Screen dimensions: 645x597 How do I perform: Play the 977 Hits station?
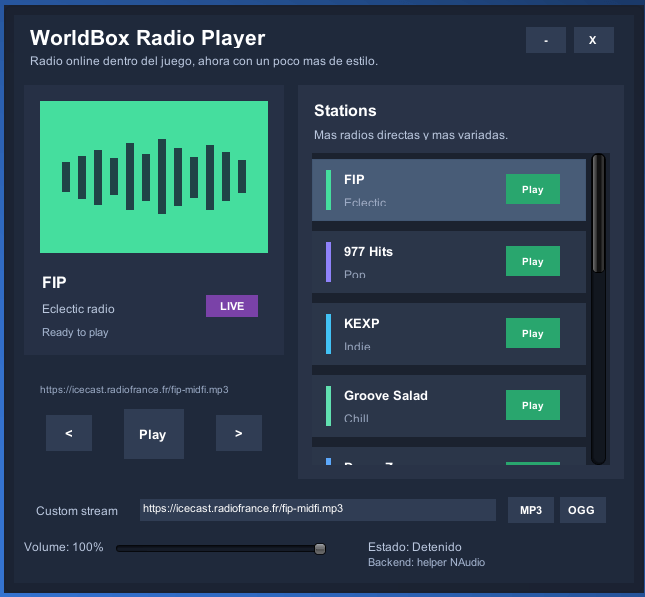pyautogui.click(x=533, y=261)
